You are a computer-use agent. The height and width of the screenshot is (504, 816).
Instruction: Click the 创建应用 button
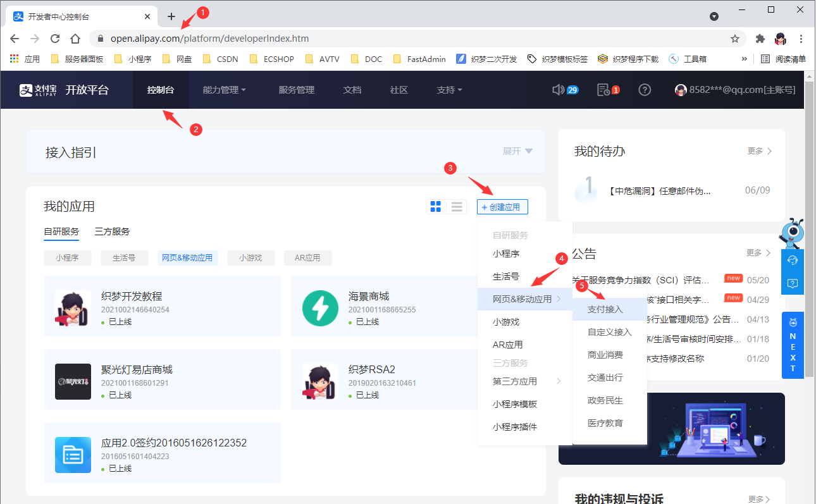click(x=502, y=207)
